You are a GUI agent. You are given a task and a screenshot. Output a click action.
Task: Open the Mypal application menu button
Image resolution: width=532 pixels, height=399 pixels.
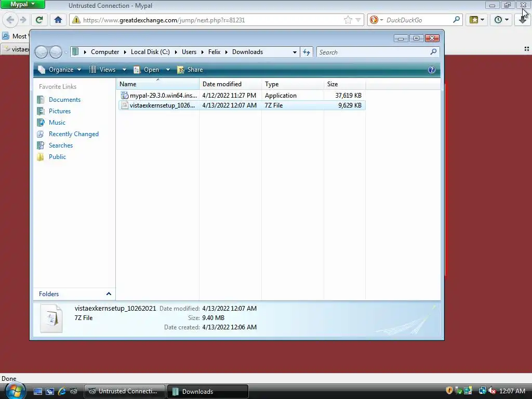tap(23, 4)
